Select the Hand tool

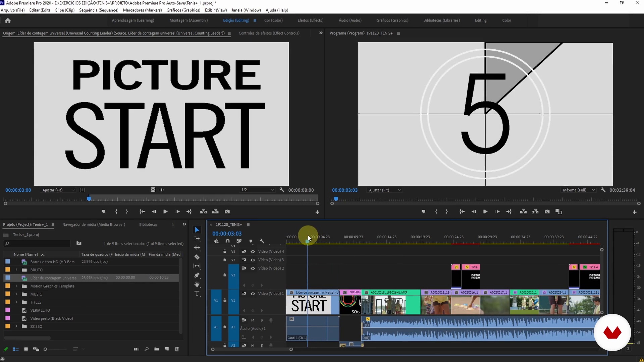click(x=197, y=284)
